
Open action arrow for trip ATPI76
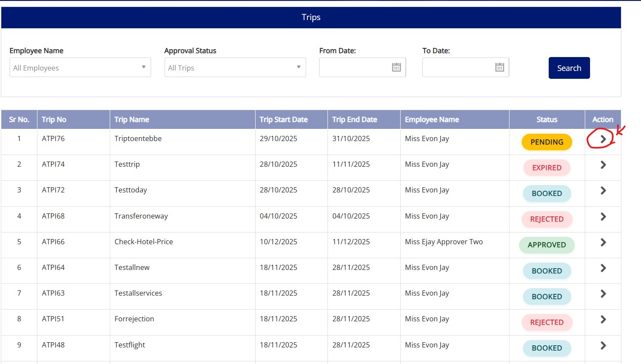pos(603,139)
